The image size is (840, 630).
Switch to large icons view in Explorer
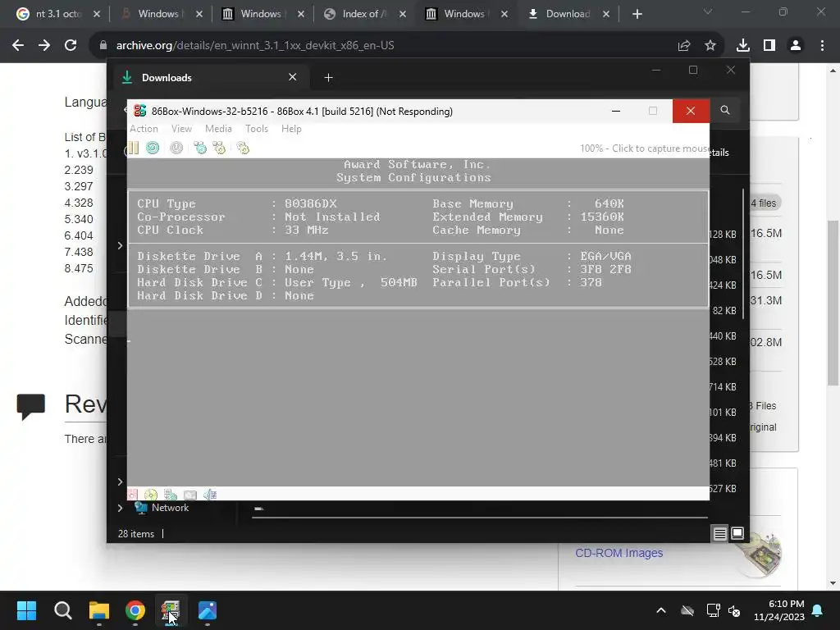tap(737, 533)
